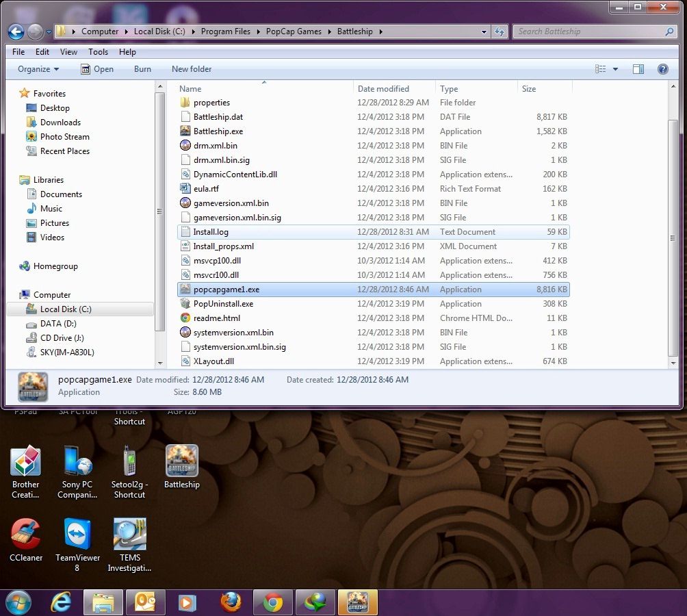Expand the address bar history dropdown

[x=484, y=31]
